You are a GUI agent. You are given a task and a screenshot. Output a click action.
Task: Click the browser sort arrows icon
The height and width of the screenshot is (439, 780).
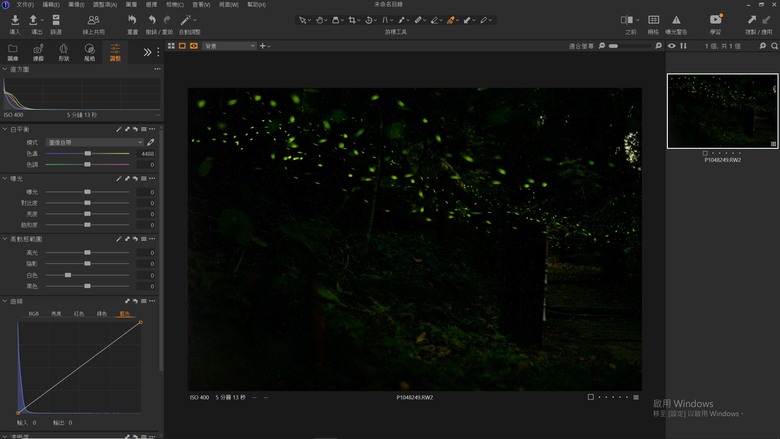point(683,46)
